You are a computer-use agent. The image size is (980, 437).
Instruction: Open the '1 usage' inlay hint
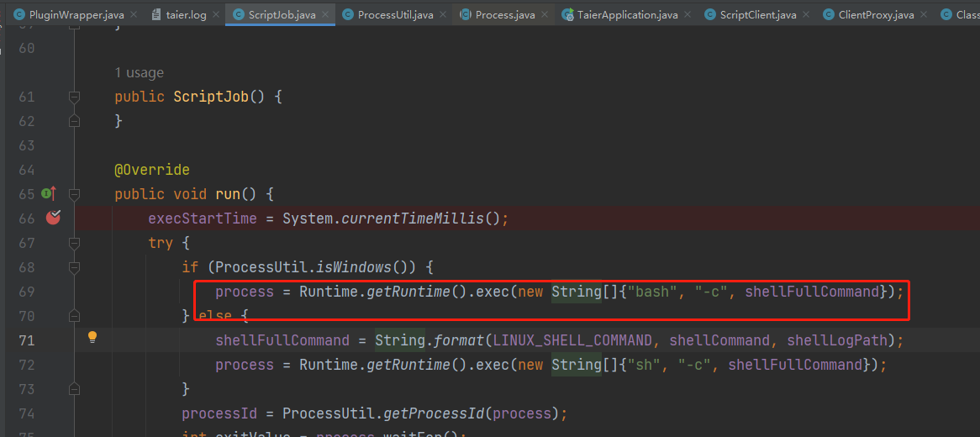click(x=139, y=73)
